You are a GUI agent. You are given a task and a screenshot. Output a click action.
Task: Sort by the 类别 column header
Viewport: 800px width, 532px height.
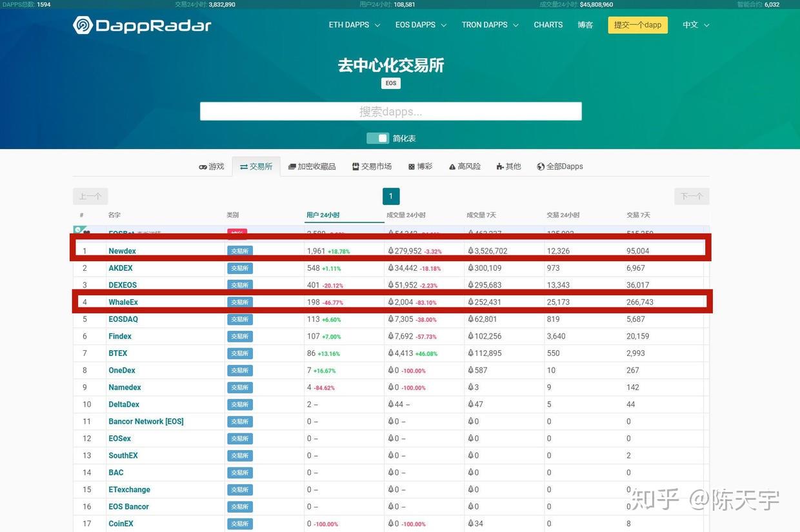click(x=233, y=215)
